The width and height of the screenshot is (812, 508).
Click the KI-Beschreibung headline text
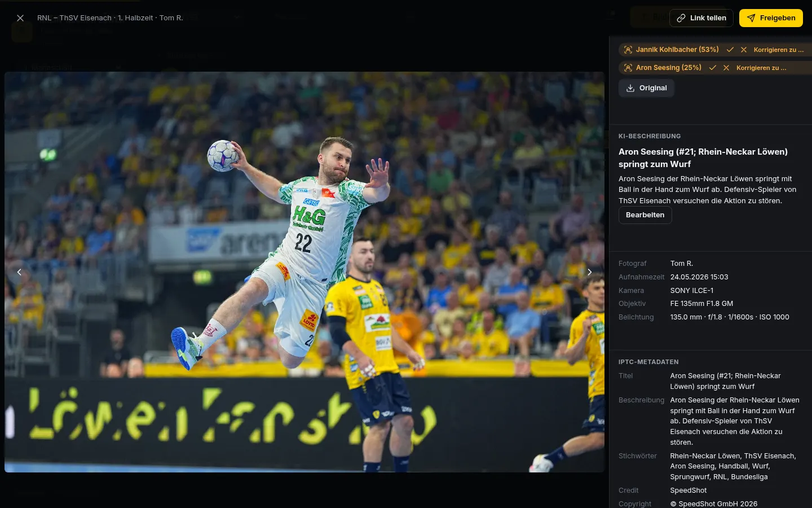[x=703, y=158]
